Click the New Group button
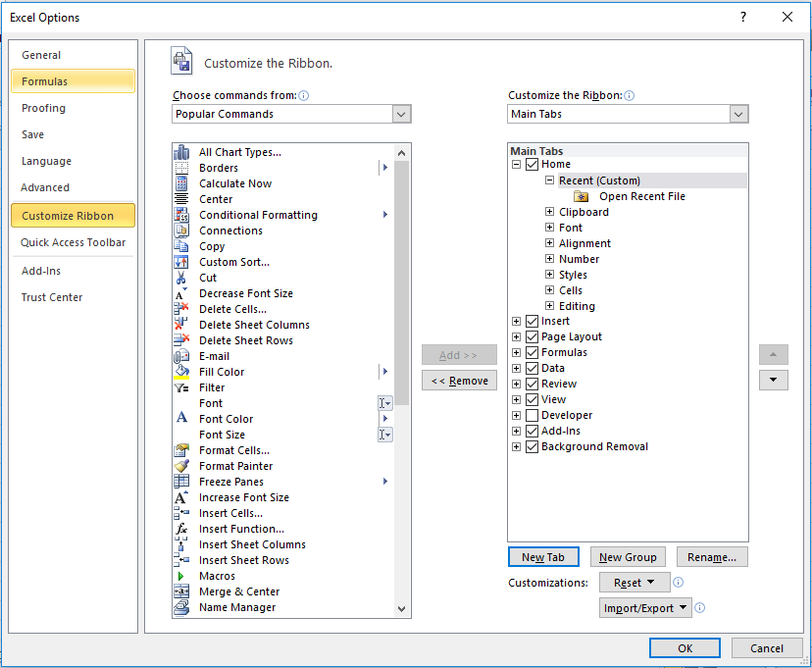The width and height of the screenshot is (812, 668). [628, 557]
